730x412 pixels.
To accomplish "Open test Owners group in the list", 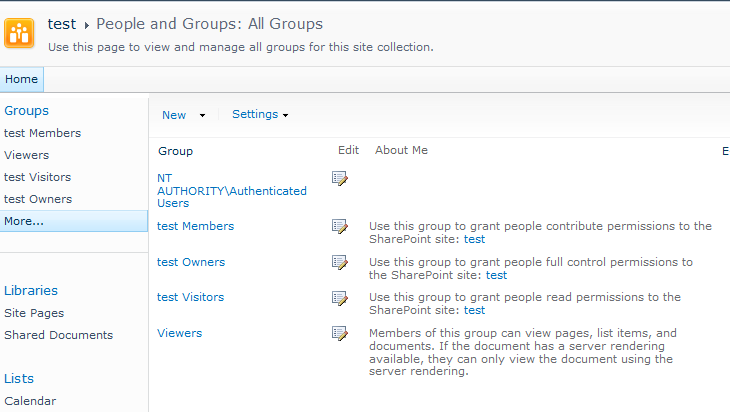I will (191, 262).
